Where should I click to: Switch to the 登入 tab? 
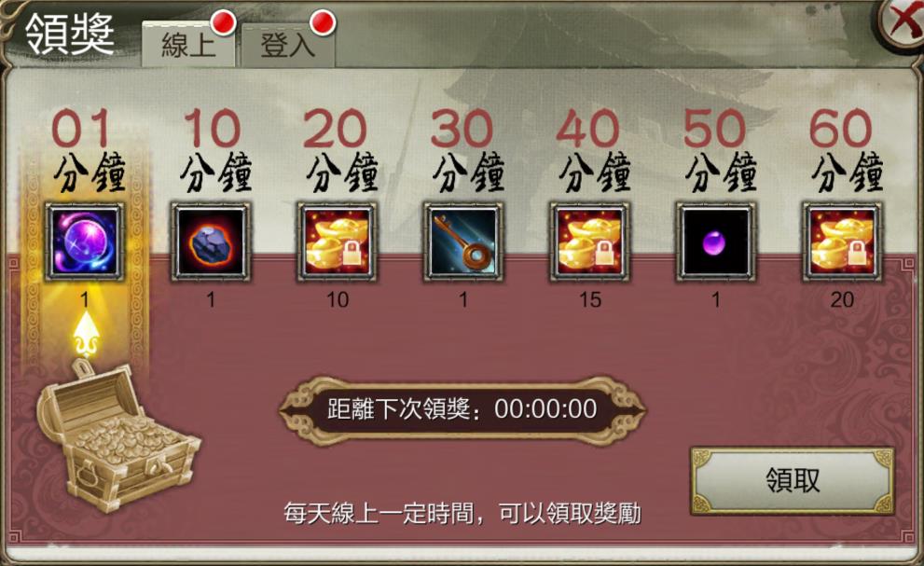pos(288,45)
